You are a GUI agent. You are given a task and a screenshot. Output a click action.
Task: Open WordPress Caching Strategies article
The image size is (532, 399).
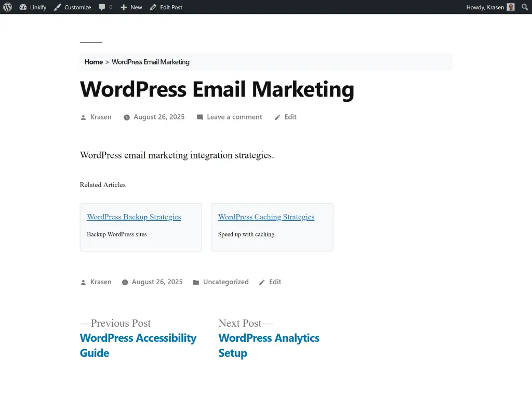tap(267, 217)
